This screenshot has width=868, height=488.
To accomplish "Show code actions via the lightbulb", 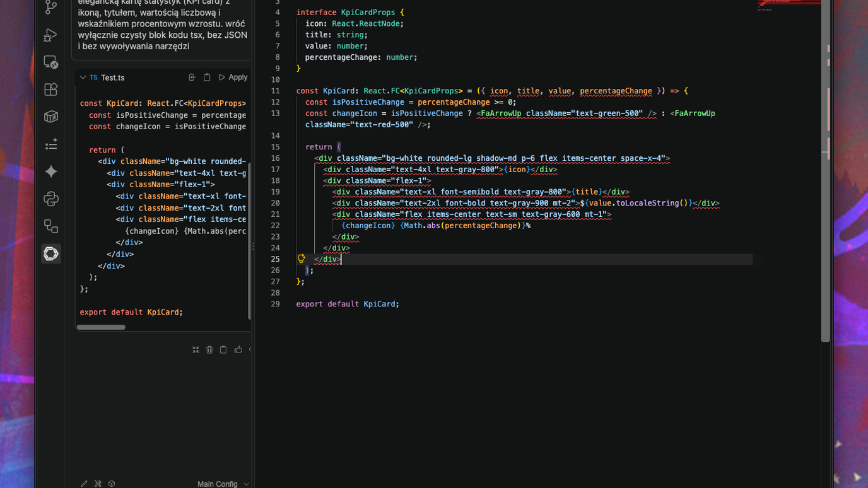I will 302,259.
